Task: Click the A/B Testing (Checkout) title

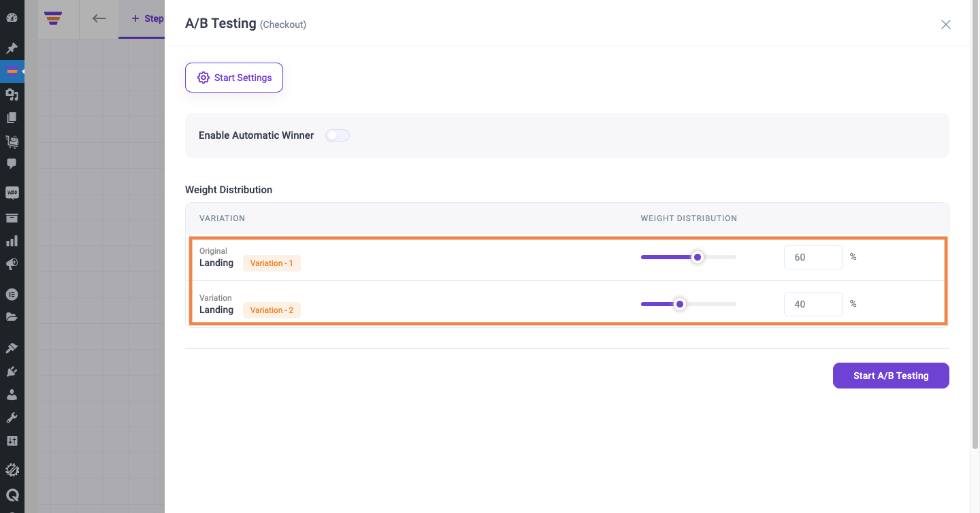Action: pos(246,24)
